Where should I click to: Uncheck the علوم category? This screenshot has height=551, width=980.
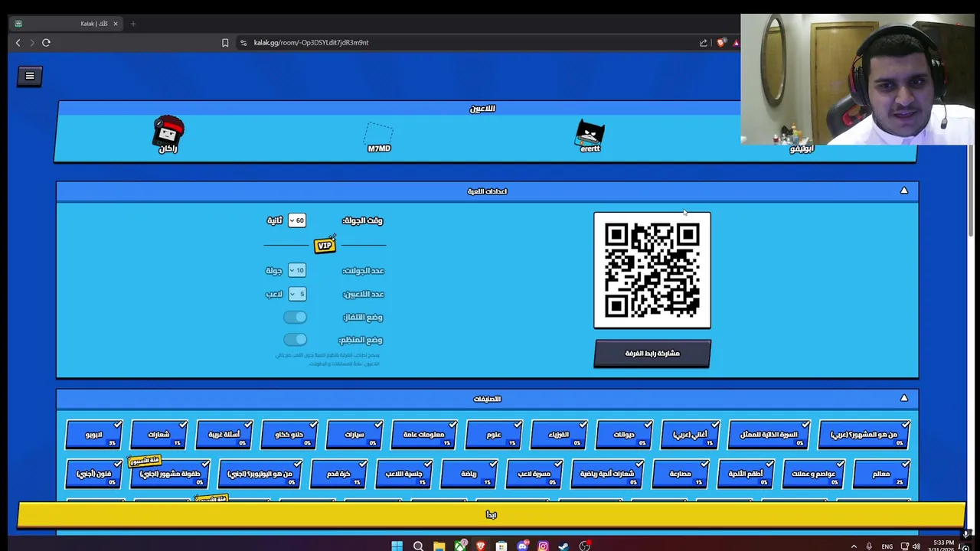tap(494, 434)
